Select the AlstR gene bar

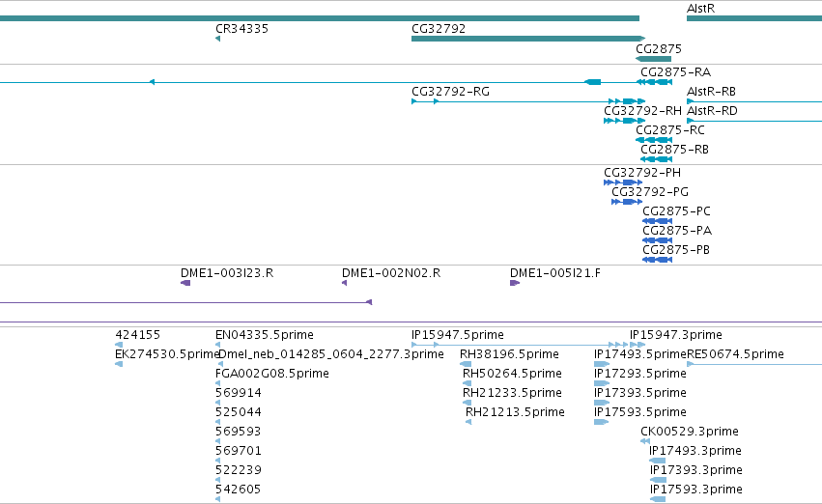754,18
